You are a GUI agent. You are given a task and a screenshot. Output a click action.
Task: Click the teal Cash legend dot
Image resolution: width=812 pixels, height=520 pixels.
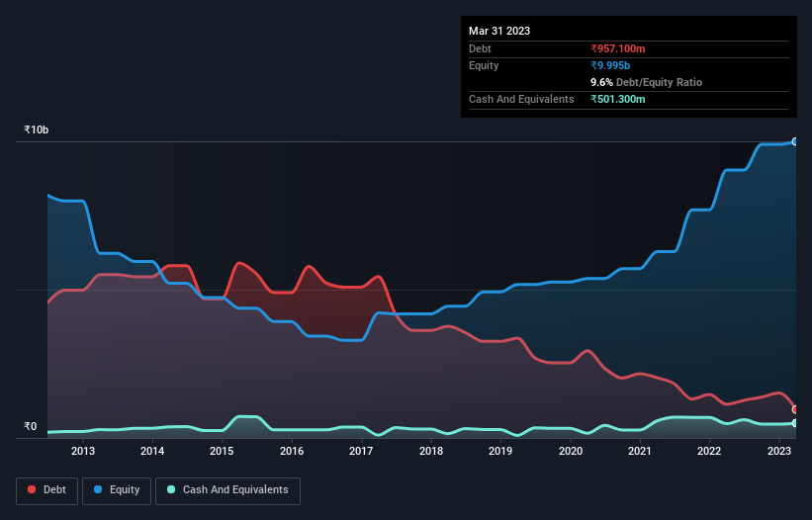(x=171, y=489)
